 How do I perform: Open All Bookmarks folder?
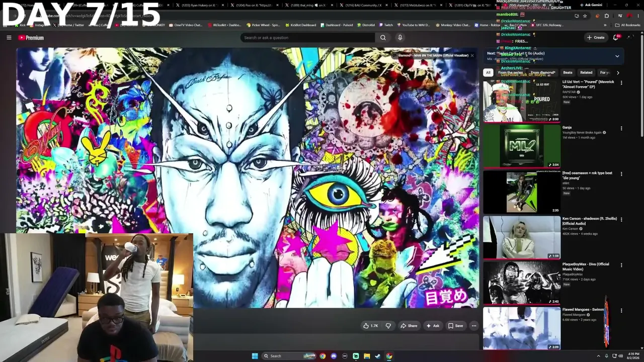627,25
